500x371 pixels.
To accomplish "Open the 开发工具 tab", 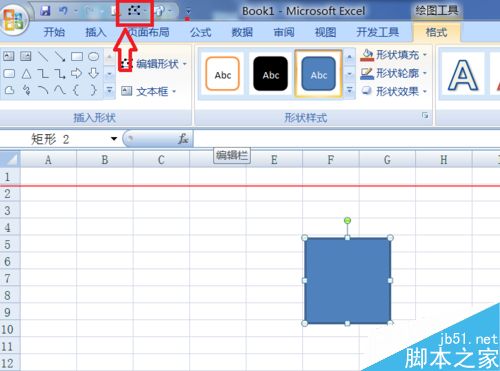I will 377,32.
